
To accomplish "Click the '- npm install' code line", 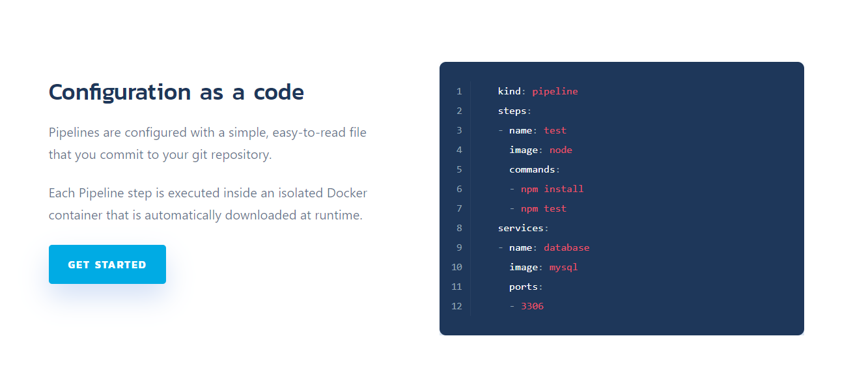I will tap(546, 189).
